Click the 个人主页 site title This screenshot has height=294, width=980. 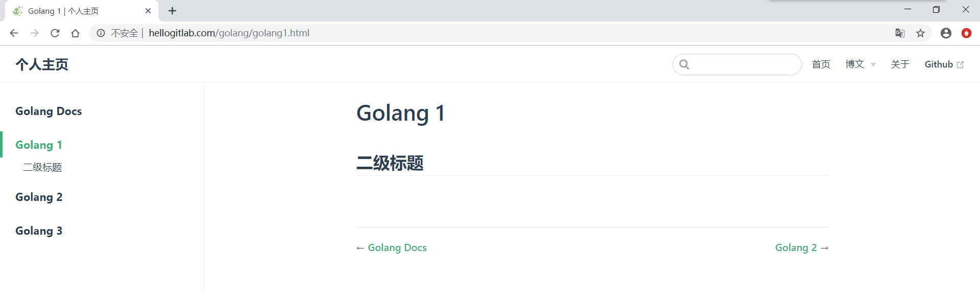[42, 64]
